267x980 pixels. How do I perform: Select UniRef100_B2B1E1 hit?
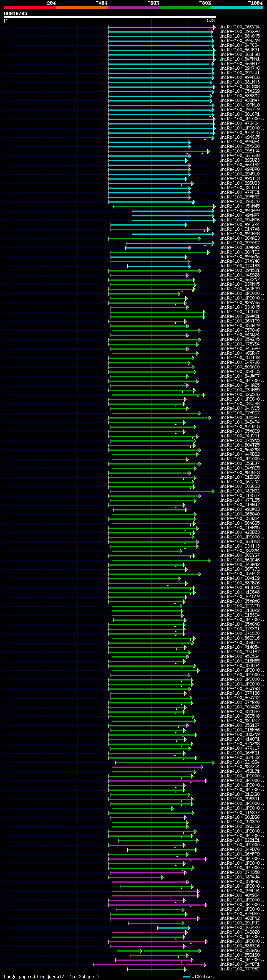(239, 840)
